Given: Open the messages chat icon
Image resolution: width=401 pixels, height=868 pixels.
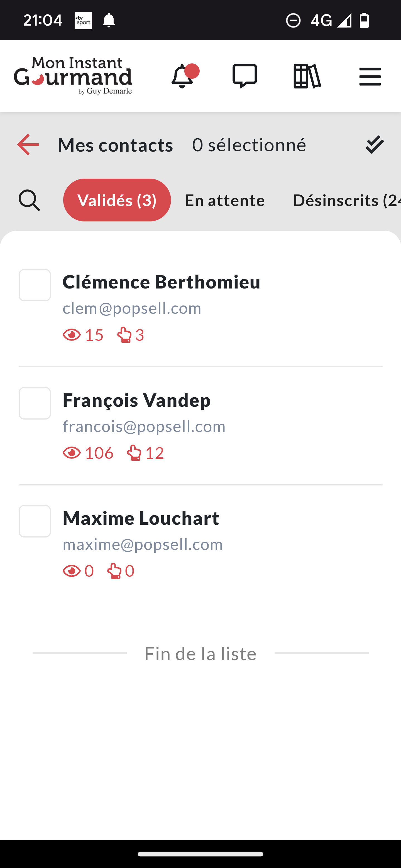Looking at the screenshot, I should click(x=244, y=77).
